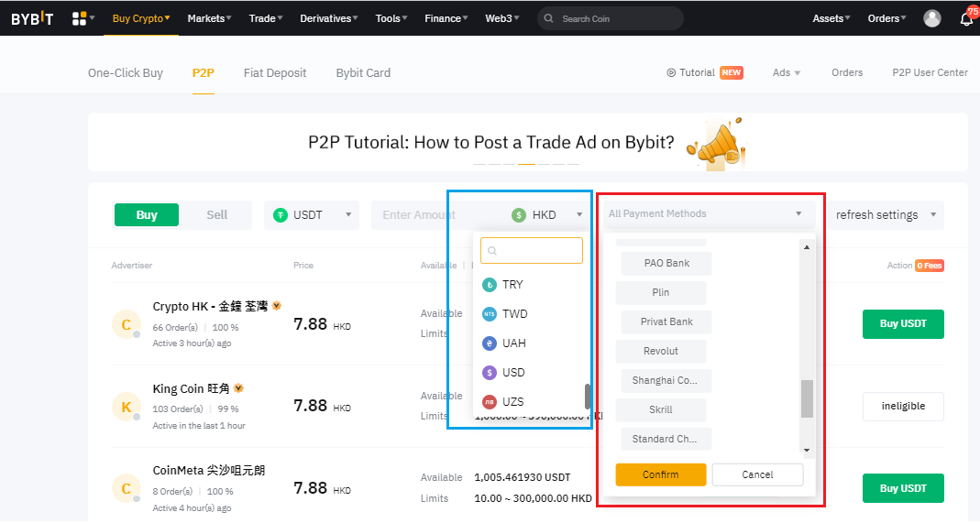Open the Finance menu
The height and width of the screenshot is (523, 980).
446,18
